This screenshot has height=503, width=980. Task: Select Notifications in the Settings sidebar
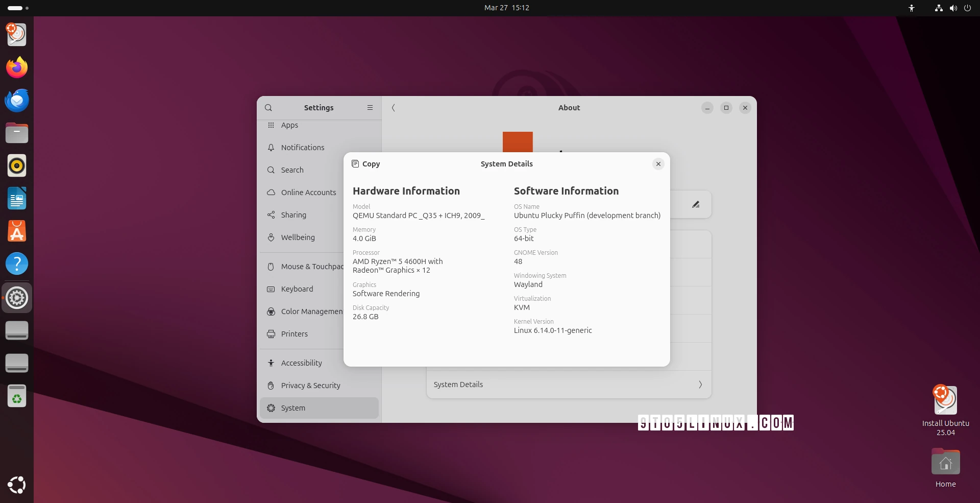[302, 148]
